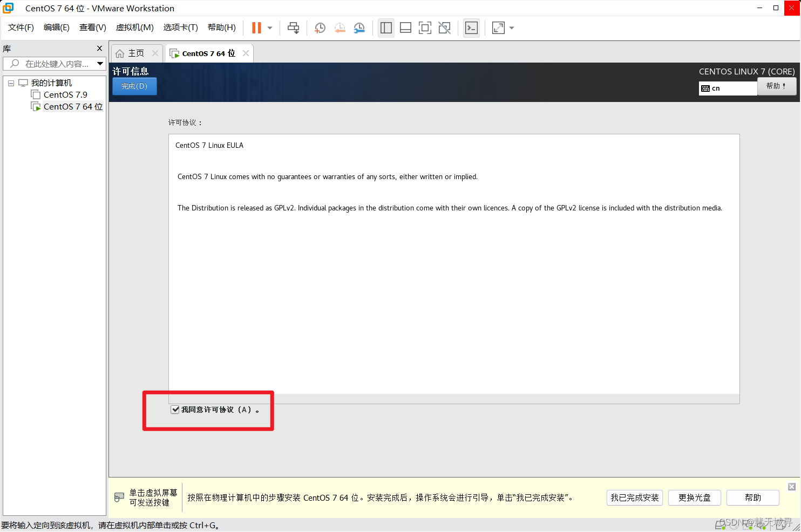The width and height of the screenshot is (801, 532).
Task: Click the installer 帮助! button
Action: pyautogui.click(x=776, y=86)
